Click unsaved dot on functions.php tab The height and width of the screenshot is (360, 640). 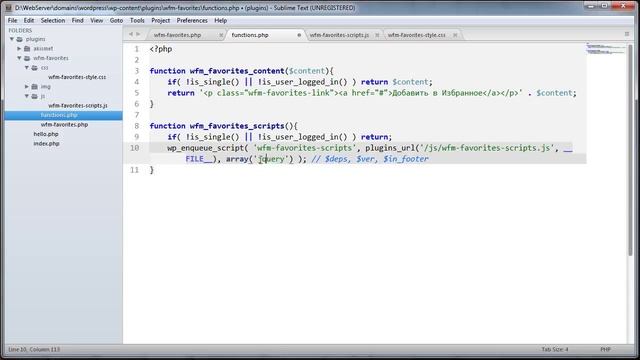(x=299, y=35)
